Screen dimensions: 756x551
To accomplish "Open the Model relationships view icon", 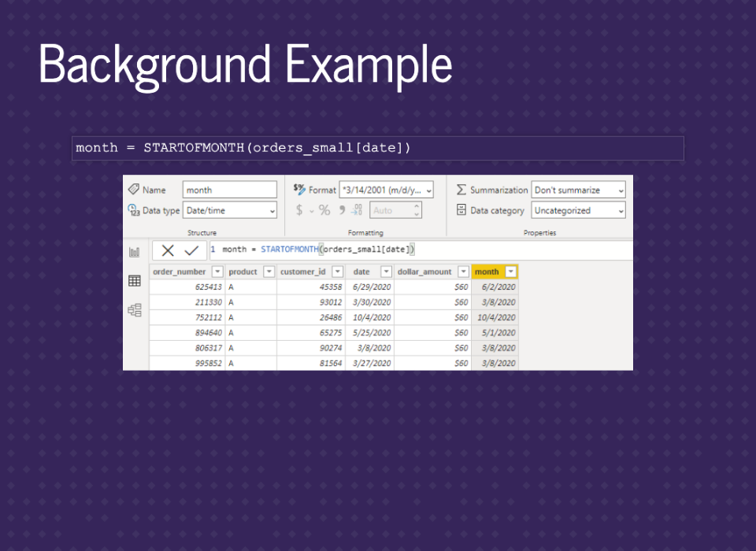I will tap(135, 310).
